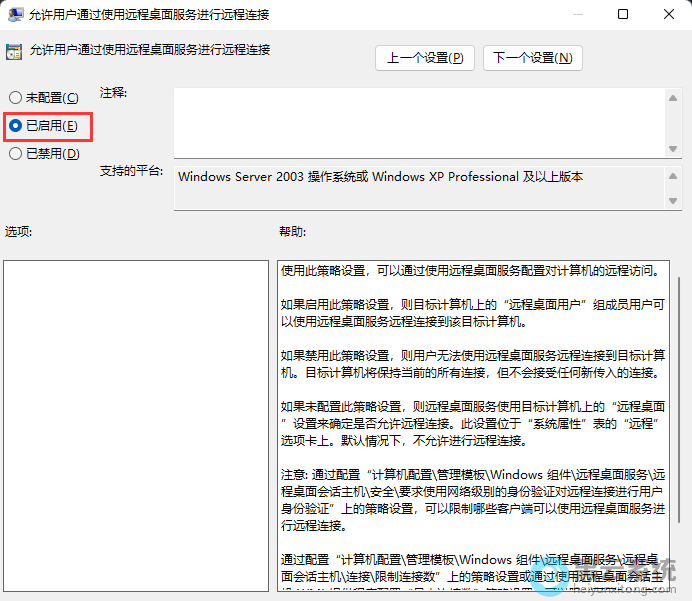Minimize the policy settings window
The image size is (692, 601).
[x=575, y=15]
